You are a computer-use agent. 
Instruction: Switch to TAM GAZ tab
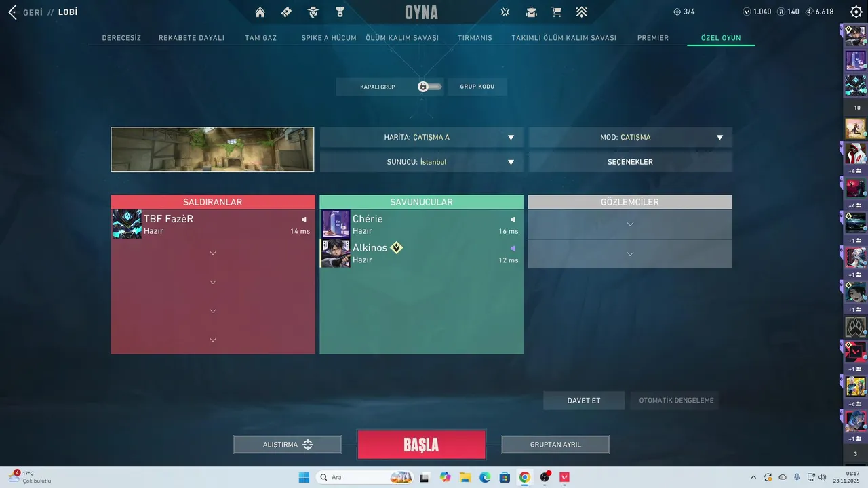pyautogui.click(x=260, y=38)
